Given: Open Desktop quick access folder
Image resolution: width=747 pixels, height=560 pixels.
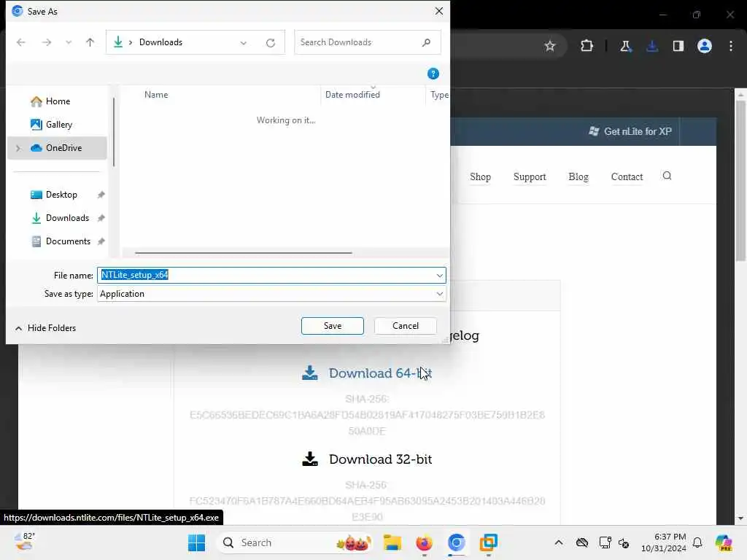Looking at the screenshot, I should 61,195.
